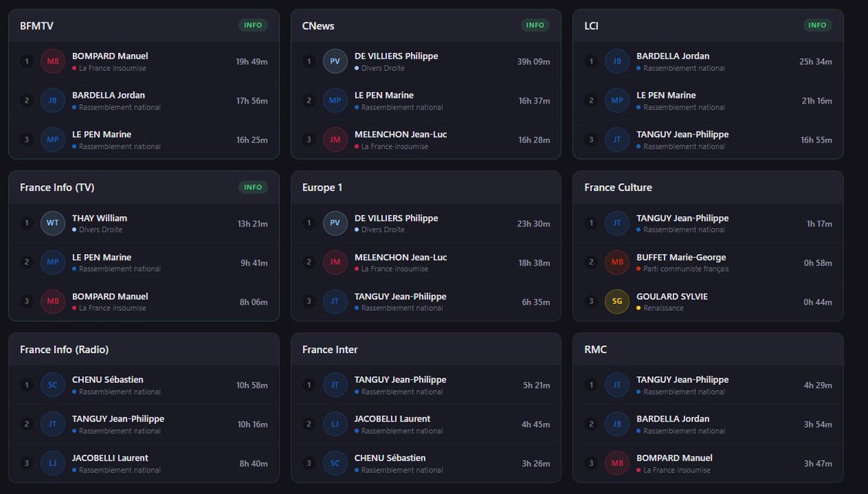The image size is (868, 494).
Task: Select GOULARD SYLVIE name in France Culture
Action: pos(672,296)
